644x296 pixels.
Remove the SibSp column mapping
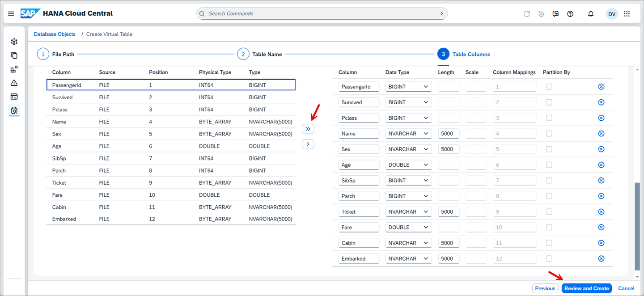tap(601, 181)
